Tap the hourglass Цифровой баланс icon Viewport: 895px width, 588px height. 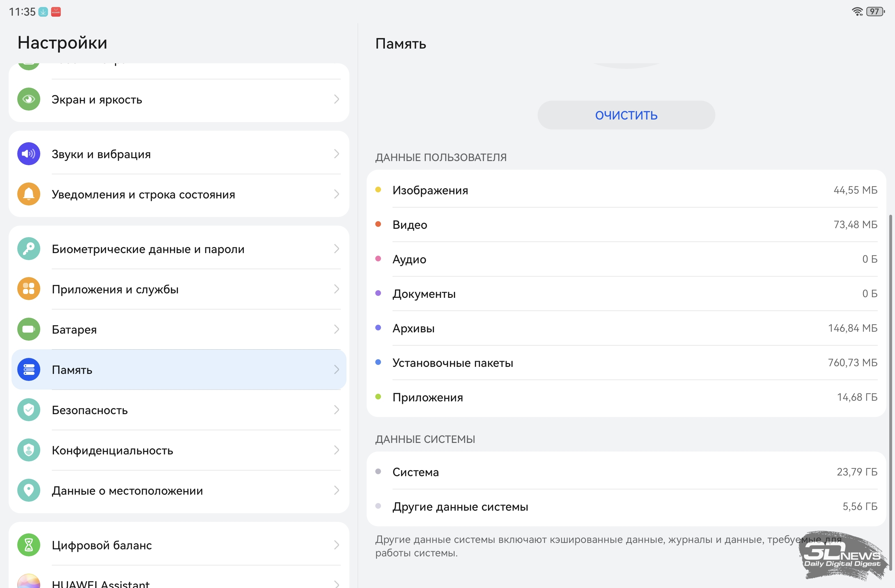coord(28,545)
